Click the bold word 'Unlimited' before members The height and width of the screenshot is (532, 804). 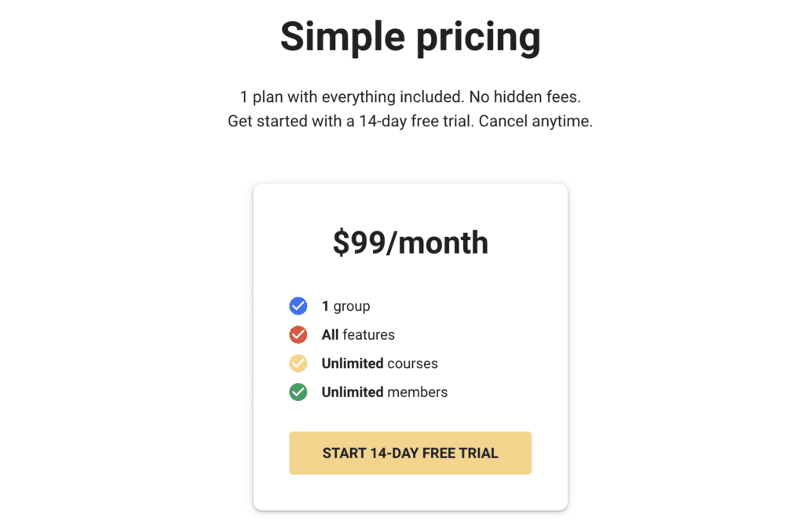coord(353,392)
